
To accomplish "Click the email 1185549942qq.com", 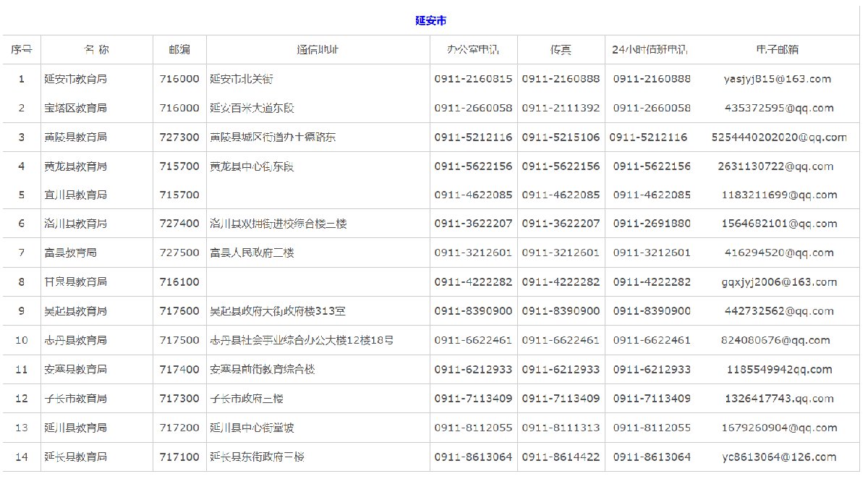I will pyautogui.click(x=779, y=370).
